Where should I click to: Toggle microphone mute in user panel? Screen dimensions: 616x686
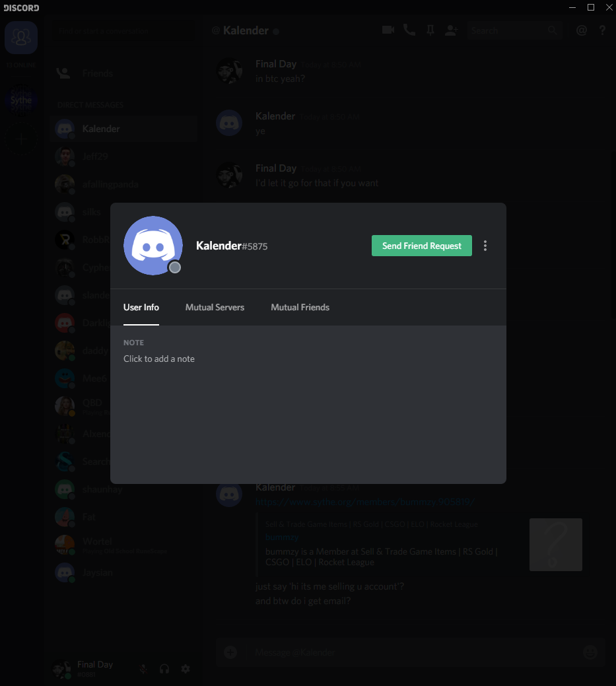(x=143, y=669)
